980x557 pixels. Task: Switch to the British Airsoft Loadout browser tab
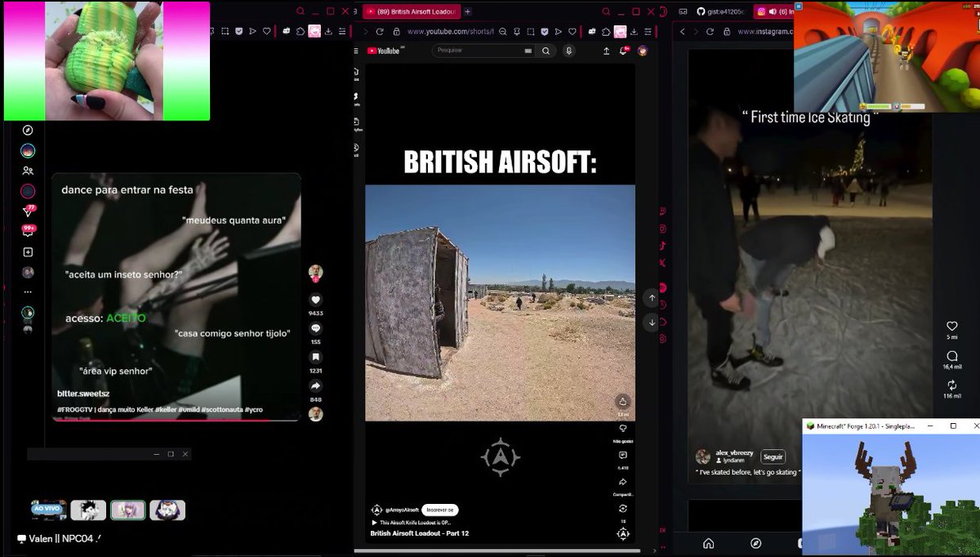tap(412, 11)
